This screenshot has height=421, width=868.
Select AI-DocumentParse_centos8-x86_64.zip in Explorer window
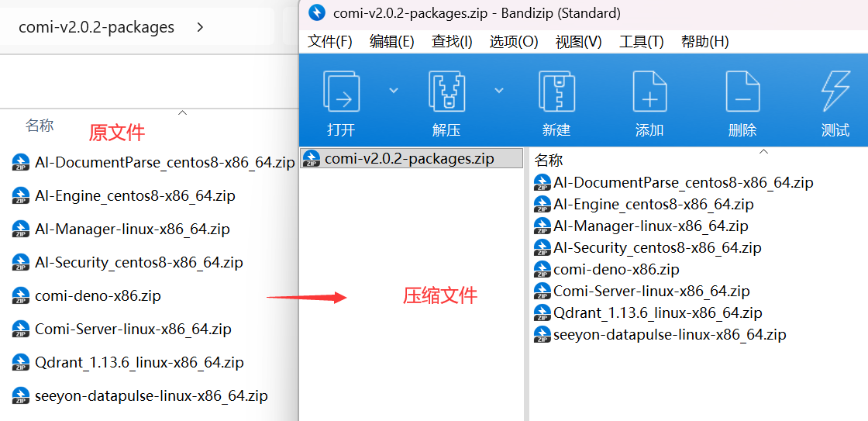pos(164,162)
